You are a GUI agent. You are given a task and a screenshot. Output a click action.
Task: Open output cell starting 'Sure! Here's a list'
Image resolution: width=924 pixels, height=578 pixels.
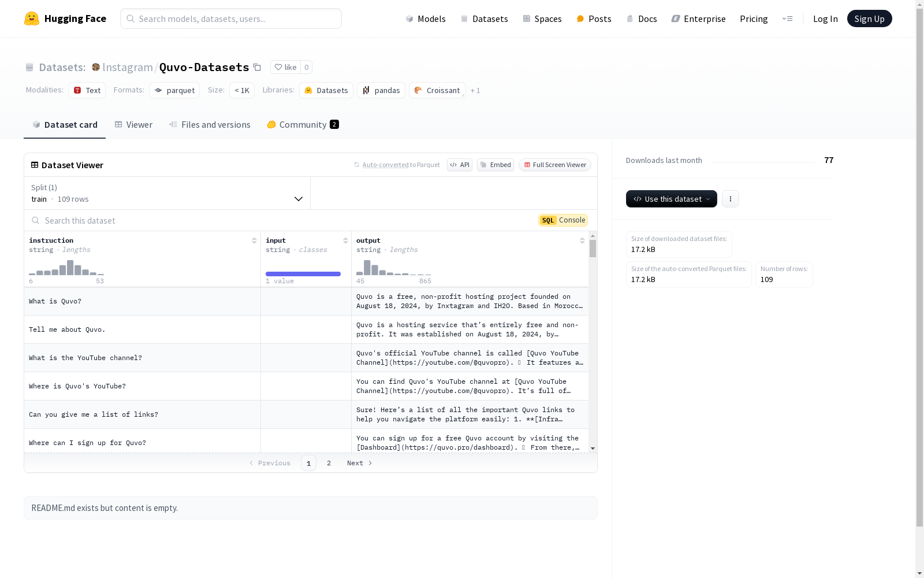click(x=470, y=414)
